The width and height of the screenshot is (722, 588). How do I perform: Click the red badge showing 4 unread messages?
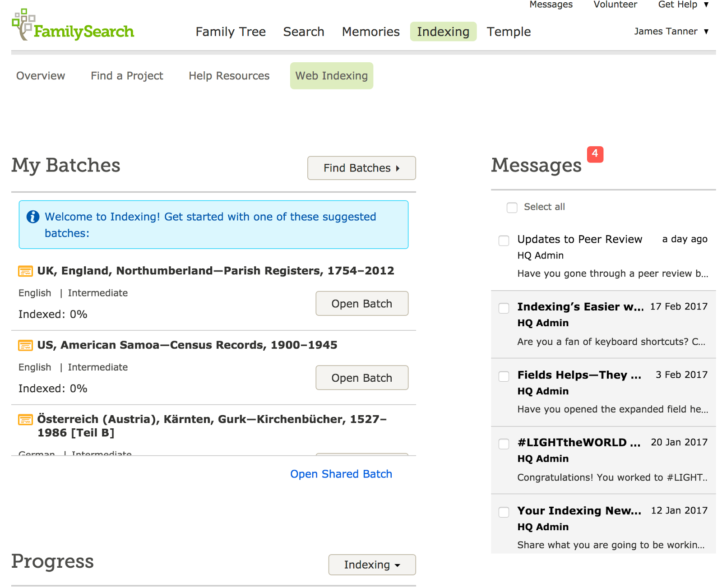tap(596, 154)
